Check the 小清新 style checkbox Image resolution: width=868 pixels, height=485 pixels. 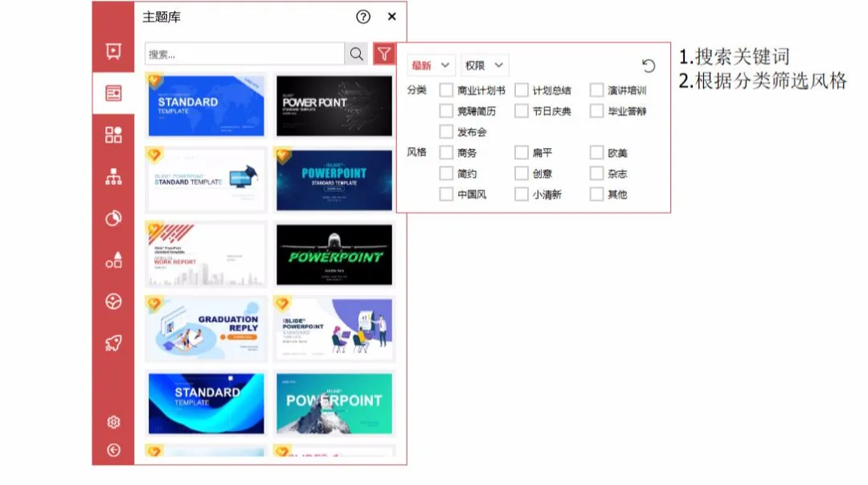(x=522, y=194)
